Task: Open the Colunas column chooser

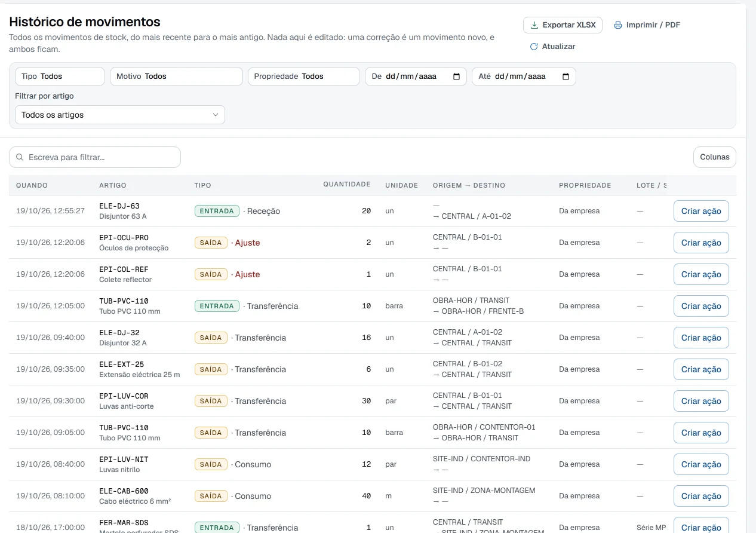Action: [x=715, y=157]
